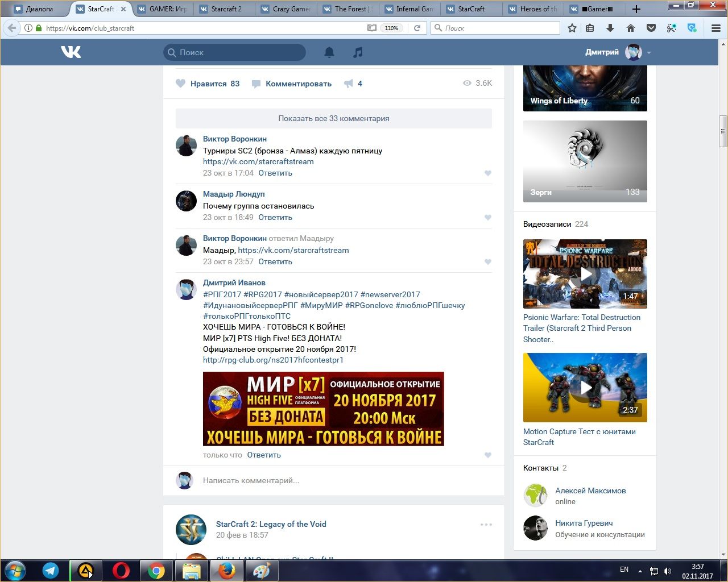Go to the Firefox home page

[631, 28]
